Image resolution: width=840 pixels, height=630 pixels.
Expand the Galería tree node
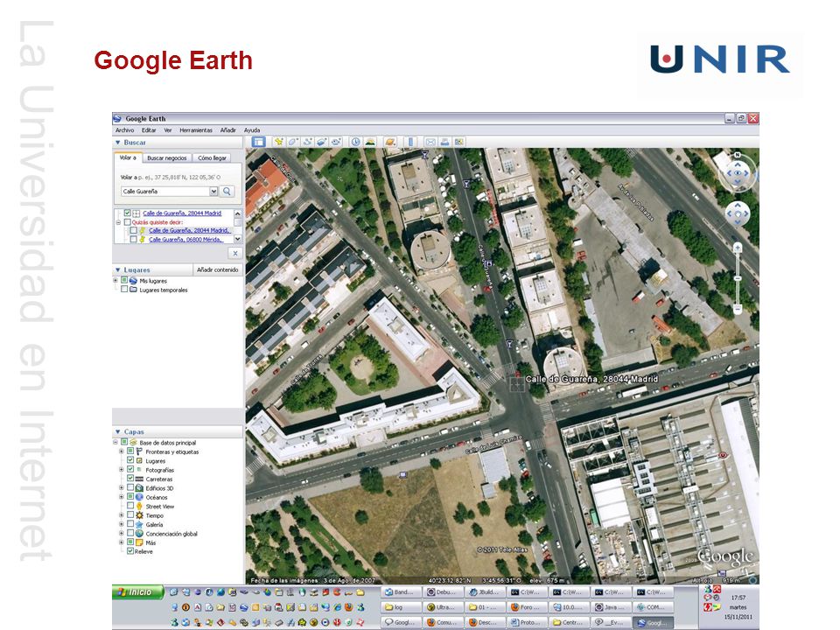point(122,524)
